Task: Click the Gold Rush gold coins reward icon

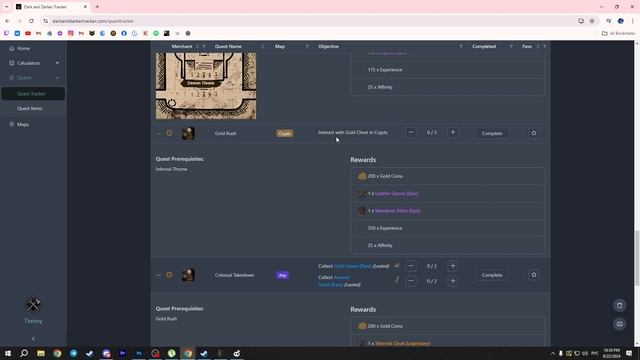Action: click(x=362, y=176)
